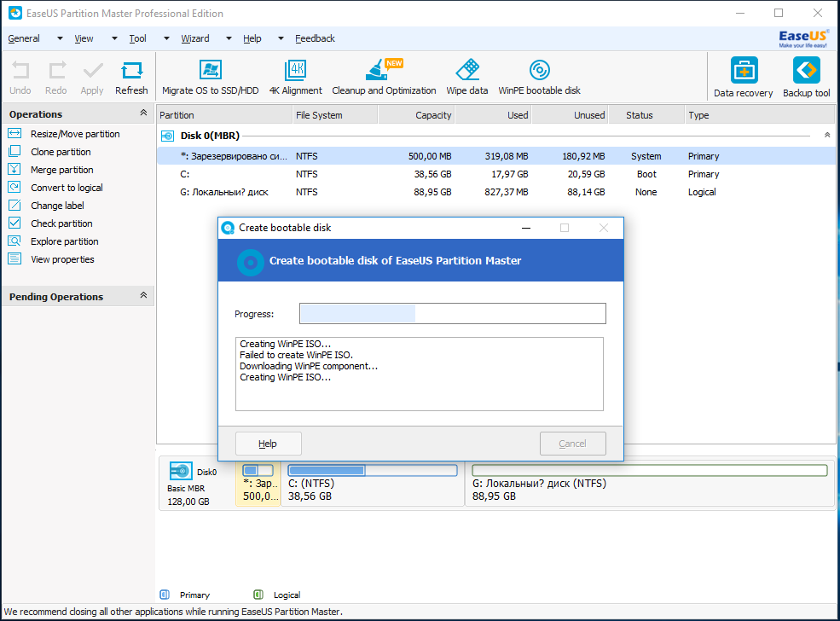Click the Explore partition icon
This screenshot has height=621, width=840.
point(15,241)
